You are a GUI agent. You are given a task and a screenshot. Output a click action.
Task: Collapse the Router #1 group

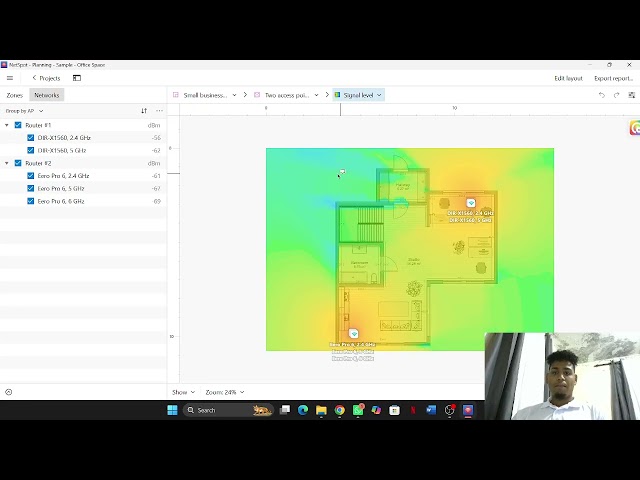(7, 125)
